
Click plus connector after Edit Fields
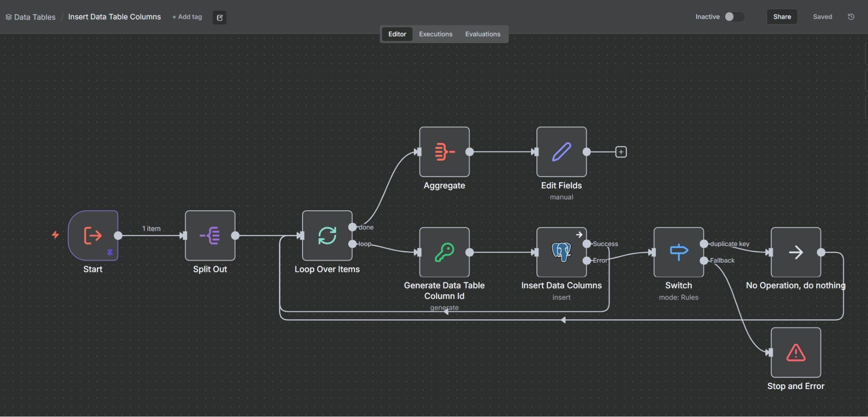coord(620,152)
